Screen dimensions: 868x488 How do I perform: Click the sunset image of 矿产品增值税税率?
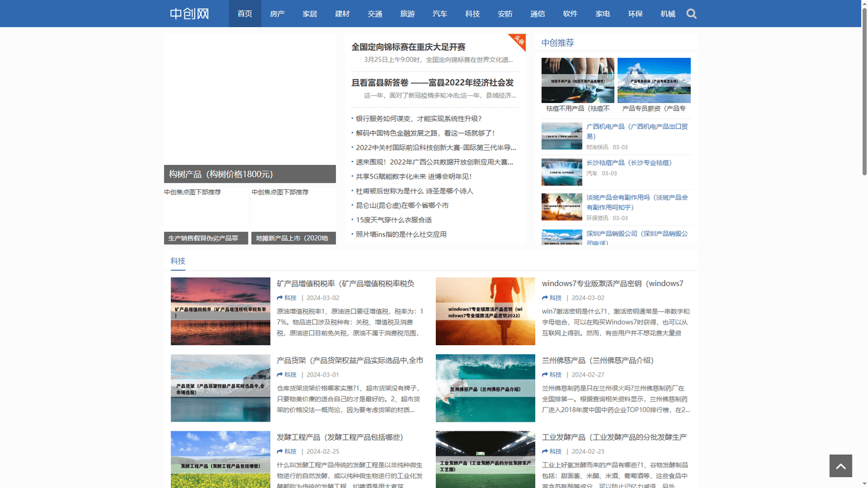[x=221, y=311]
